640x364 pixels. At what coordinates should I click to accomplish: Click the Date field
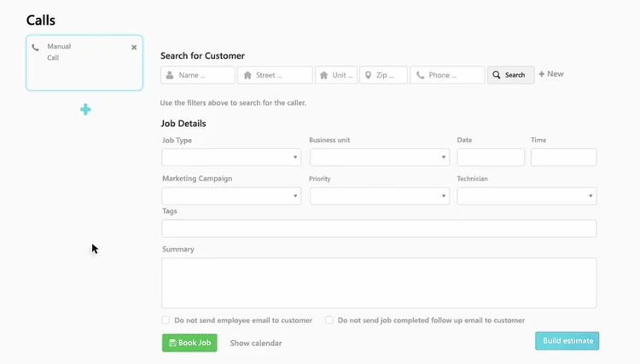[491, 158]
